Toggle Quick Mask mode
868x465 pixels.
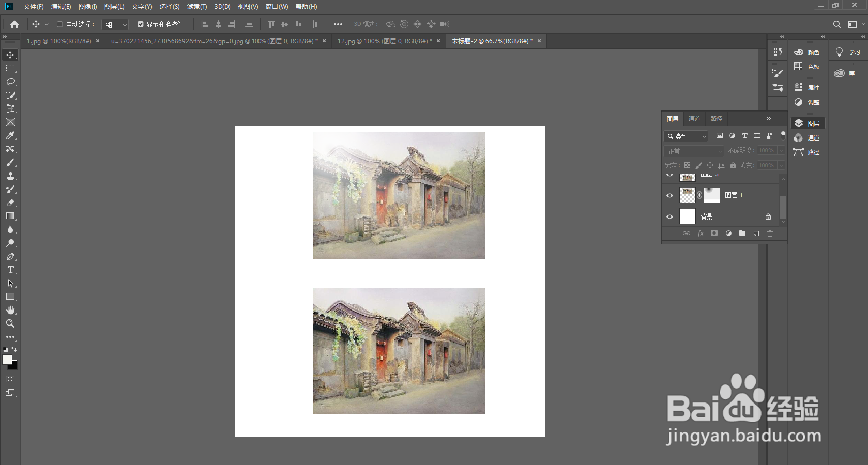coord(10,379)
